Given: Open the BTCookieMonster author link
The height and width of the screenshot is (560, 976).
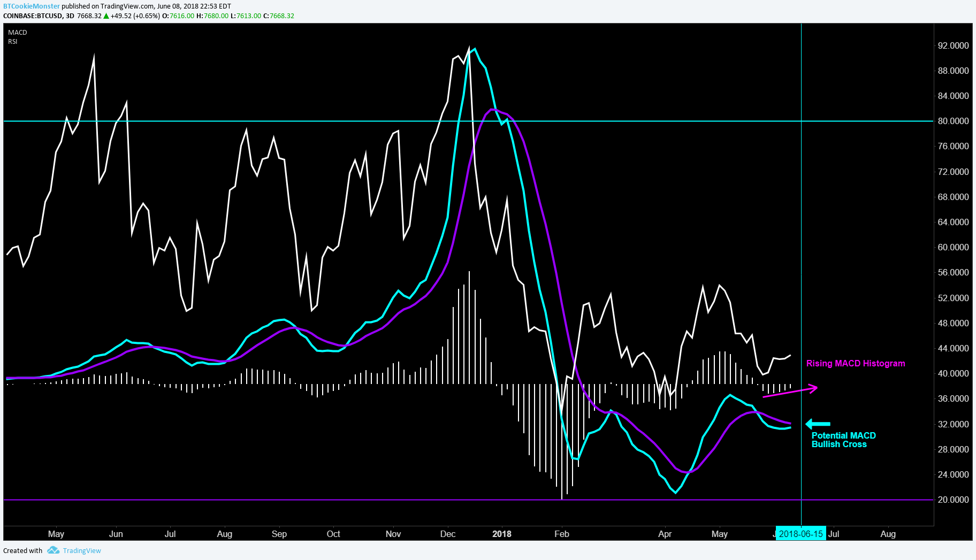Looking at the screenshot, I should coord(32,6).
